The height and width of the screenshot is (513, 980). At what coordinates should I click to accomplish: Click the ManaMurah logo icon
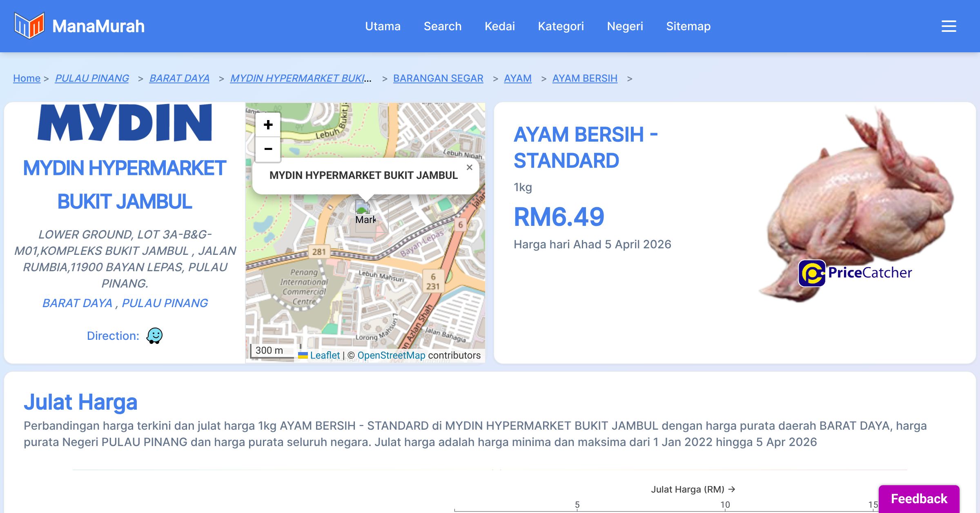tap(29, 26)
